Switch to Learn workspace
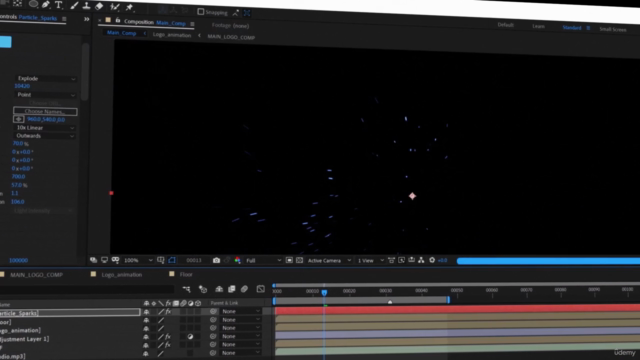The image size is (640, 360). (x=538, y=26)
